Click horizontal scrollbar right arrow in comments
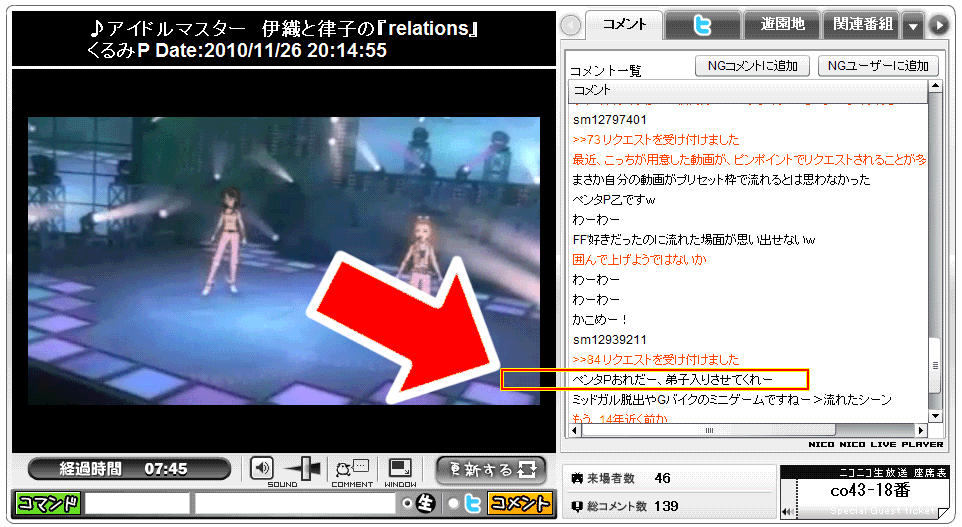Viewport: 962px width, 527px height. click(x=921, y=429)
